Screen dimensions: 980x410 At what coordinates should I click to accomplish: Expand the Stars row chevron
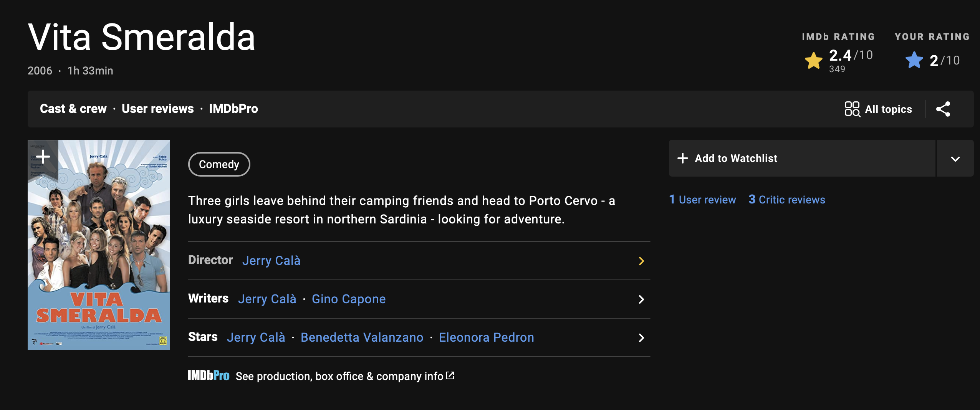click(641, 338)
